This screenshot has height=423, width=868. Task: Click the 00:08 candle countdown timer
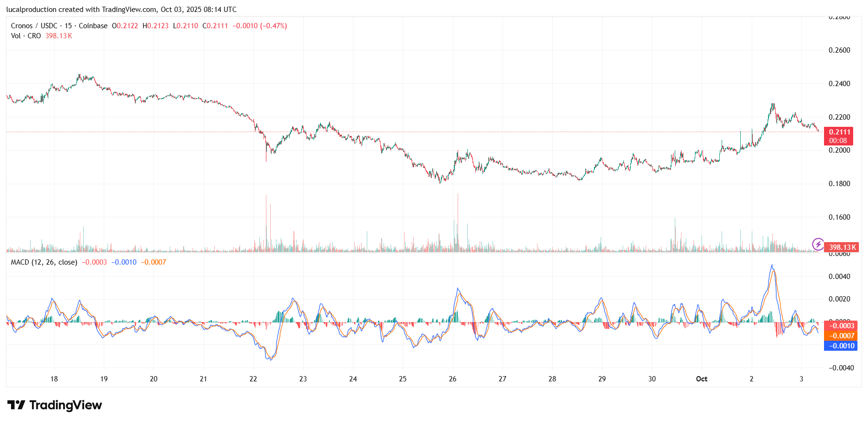pos(838,141)
